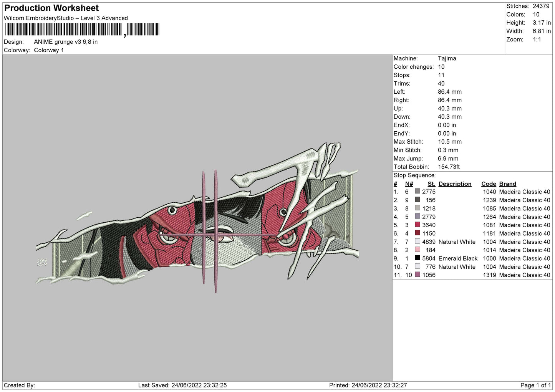The image size is (555, 392).
Task: Select the dark red swatch for code 1181
Action: pyautogui.click(x=417, y=233)
